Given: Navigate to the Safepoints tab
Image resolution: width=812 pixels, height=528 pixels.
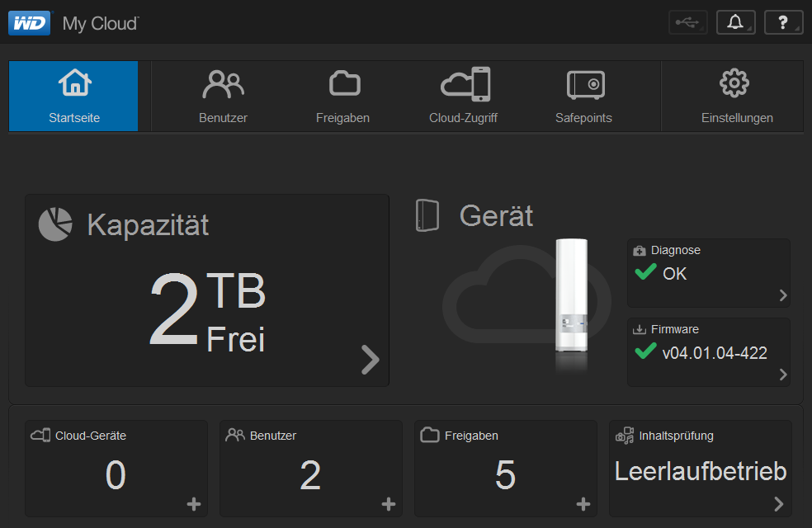Looking at the screenshot, I should (x=584, y=96).
